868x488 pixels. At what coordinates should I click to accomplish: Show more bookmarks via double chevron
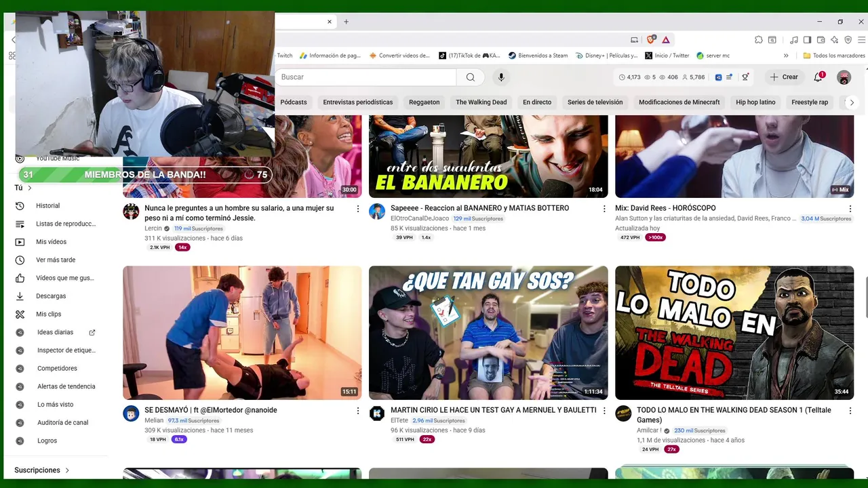point(786,56)
